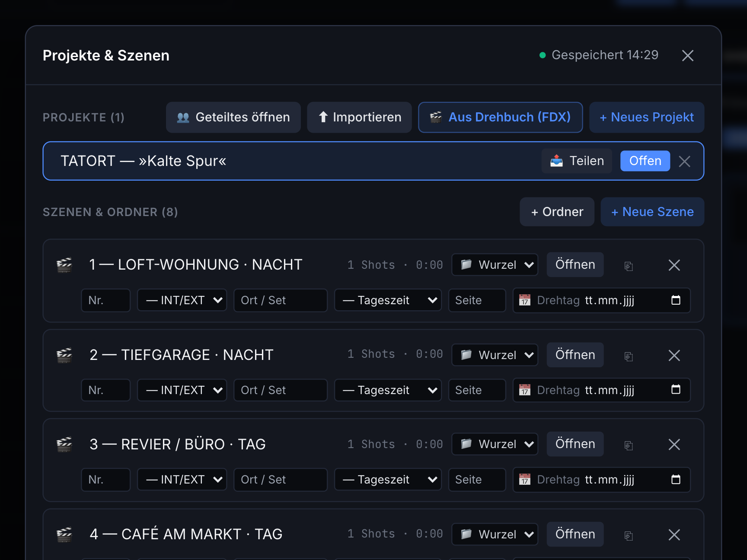Expand Tageszeit dropdown in scene 1
747x560 pixels.
(x=388, y=300)
